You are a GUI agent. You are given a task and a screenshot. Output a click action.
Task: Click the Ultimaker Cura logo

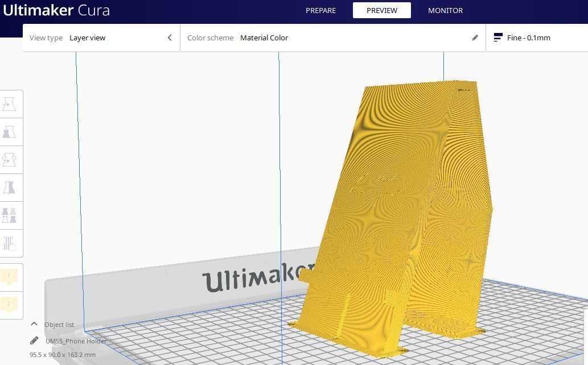[x=56, y=10]
